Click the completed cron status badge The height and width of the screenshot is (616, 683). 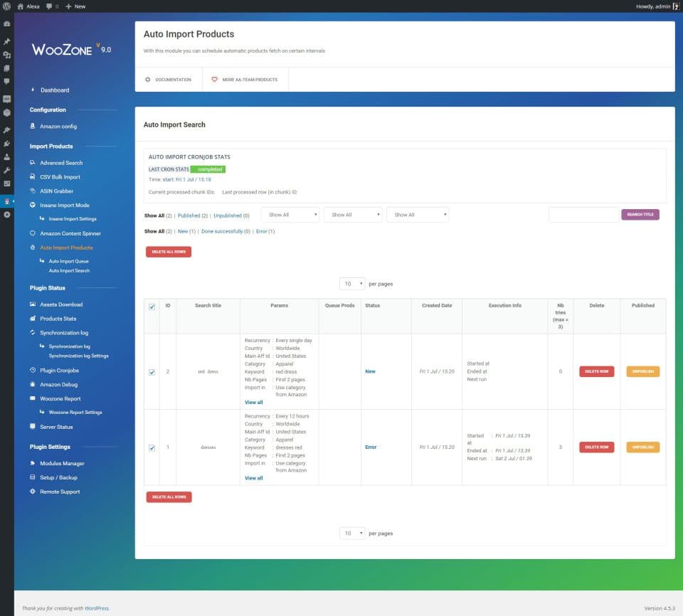coord(208,169)
